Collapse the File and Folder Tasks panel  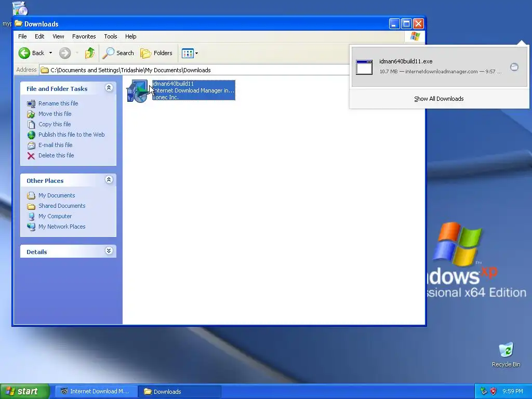[x=109, y=88]
